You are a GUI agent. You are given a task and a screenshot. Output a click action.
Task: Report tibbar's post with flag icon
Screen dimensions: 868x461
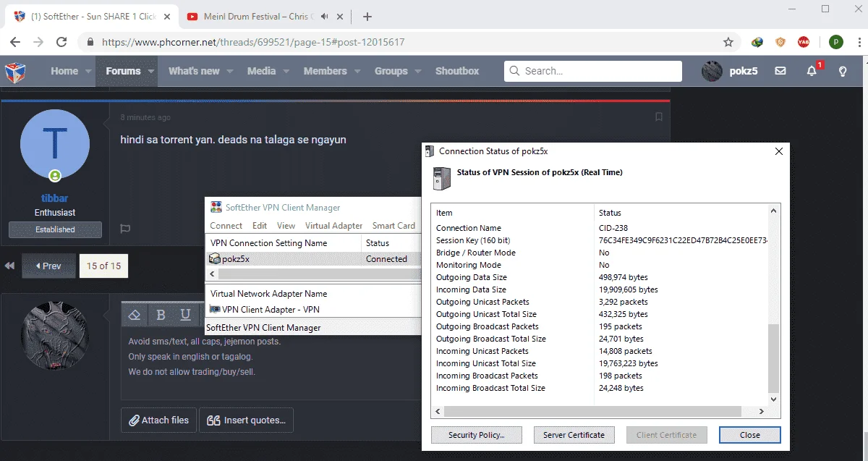click(125, 229)
